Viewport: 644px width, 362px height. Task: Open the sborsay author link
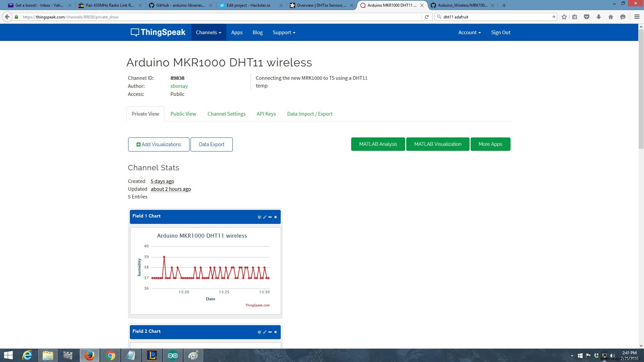click(x=179, y=86)
